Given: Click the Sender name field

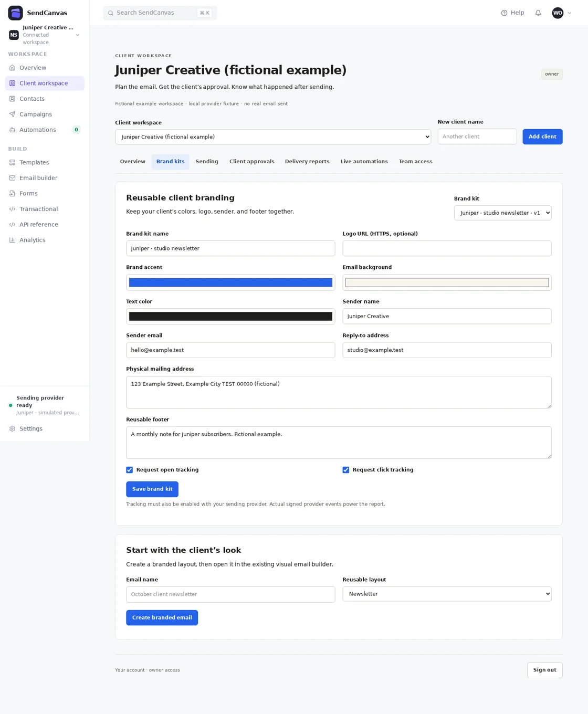Looking at the screenshot, I should [x=447, y=317].
